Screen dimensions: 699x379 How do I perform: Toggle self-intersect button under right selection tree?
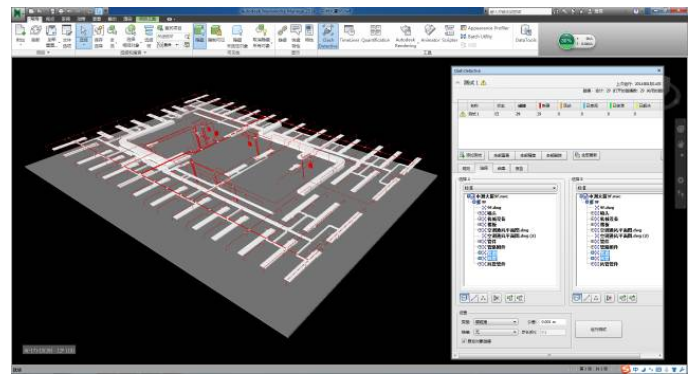[609, 298]
